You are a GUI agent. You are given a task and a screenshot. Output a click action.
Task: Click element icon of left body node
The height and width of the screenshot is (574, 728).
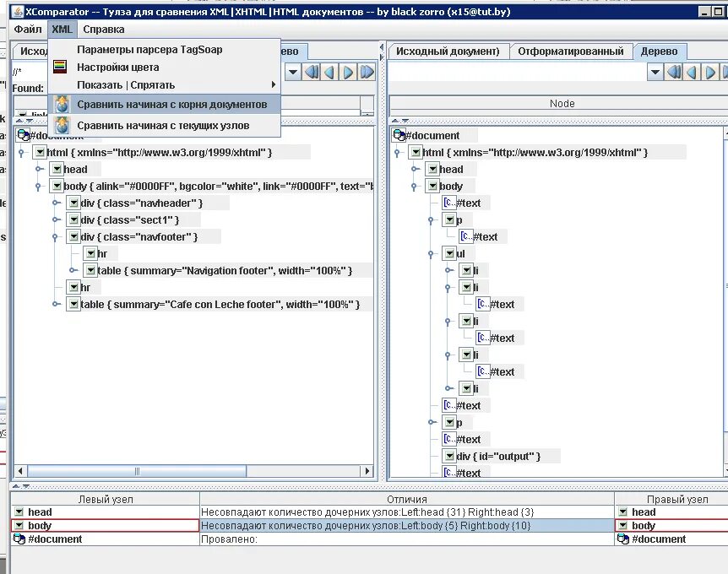[57, 187]
